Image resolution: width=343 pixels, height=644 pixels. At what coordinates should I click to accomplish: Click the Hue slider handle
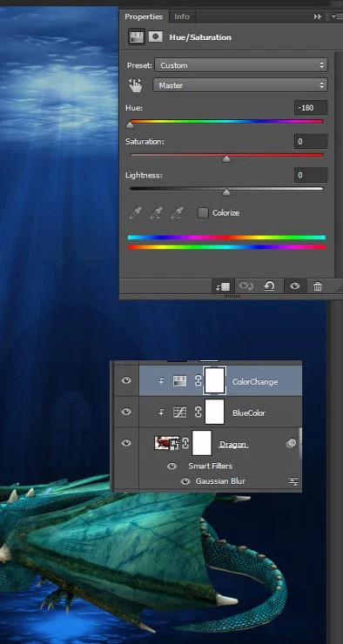tap(130, 124)
